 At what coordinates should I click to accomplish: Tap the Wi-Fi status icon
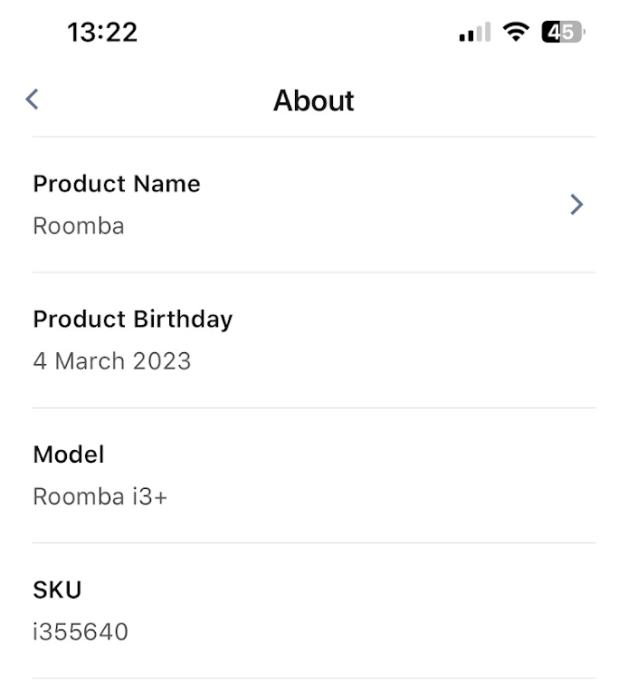coord(516,32)
